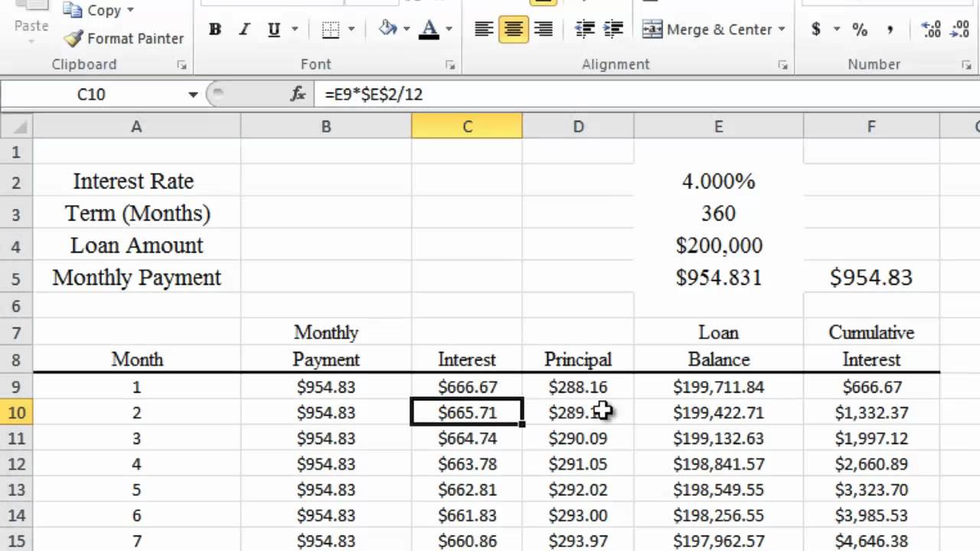Toggle bold formatting

point(215,30)
